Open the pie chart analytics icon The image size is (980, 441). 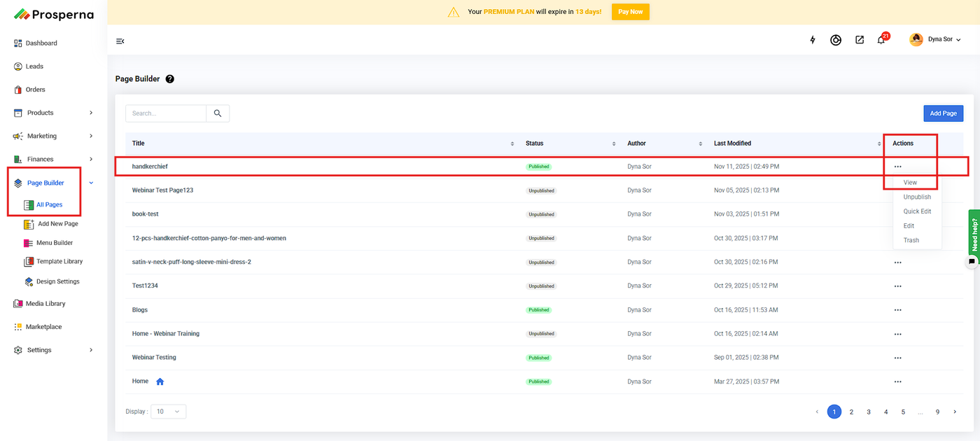(836, 40)
